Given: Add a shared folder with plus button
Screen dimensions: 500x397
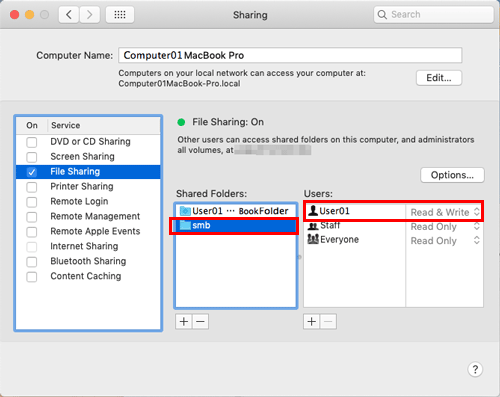Looking at the screenshot, I should pos(184,322).
